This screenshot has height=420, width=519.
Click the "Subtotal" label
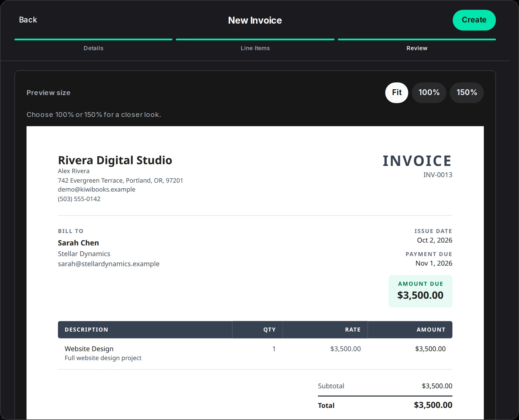click(331, 386)
